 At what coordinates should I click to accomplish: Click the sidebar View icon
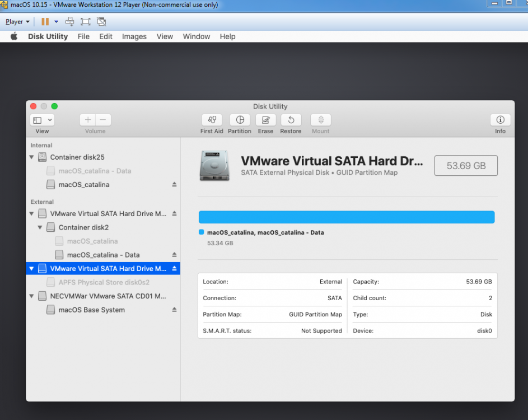38,120
